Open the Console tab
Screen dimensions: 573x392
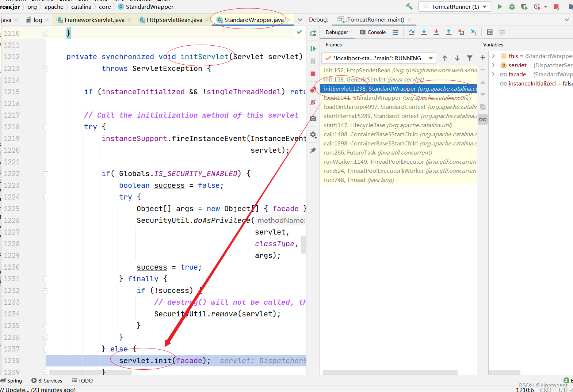[373, 32]
